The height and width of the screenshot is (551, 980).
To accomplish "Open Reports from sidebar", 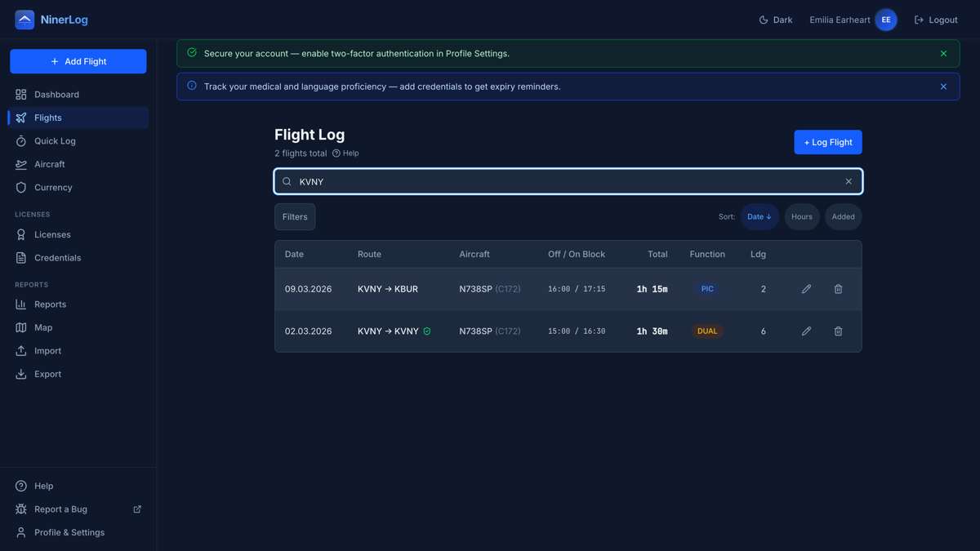I will point(78,304).
